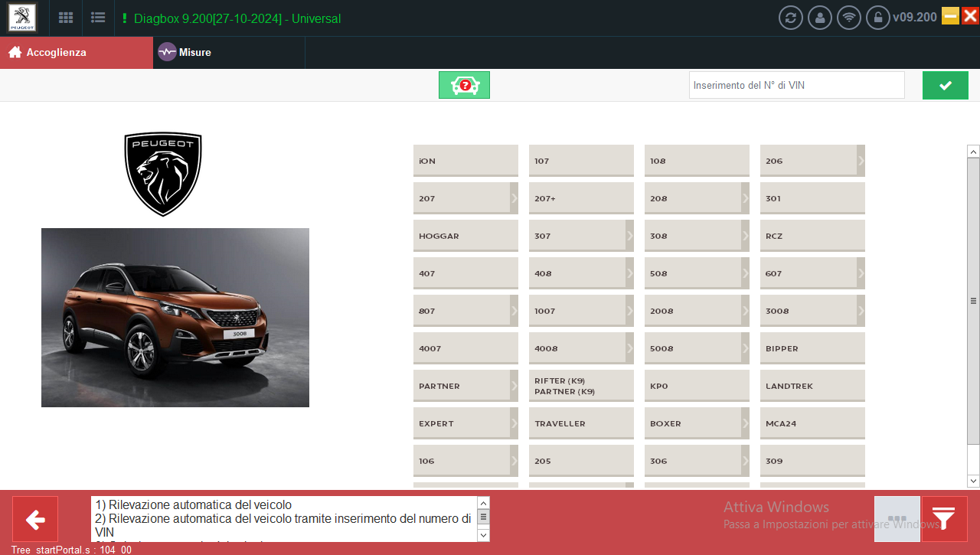
Task: Open the grid apps view icon
Action: point(67,18)
